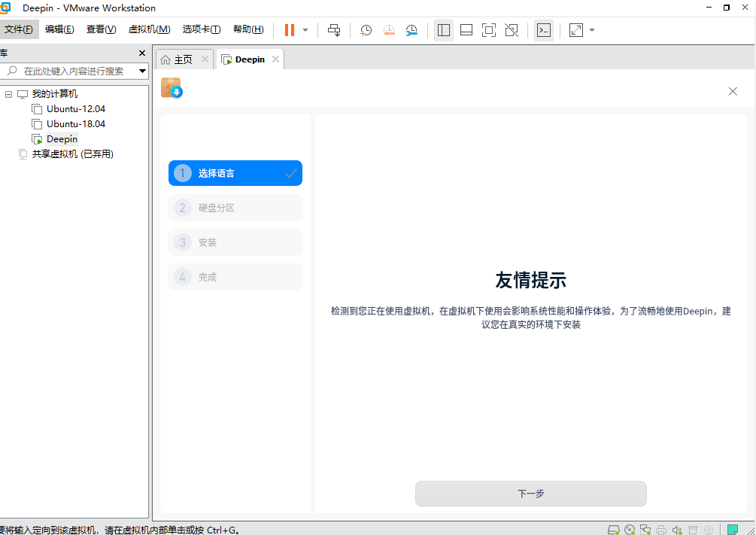Select step 2 硬盘分区
The height and width of the screenshot is (535, 756).
(x=235, y=208)
